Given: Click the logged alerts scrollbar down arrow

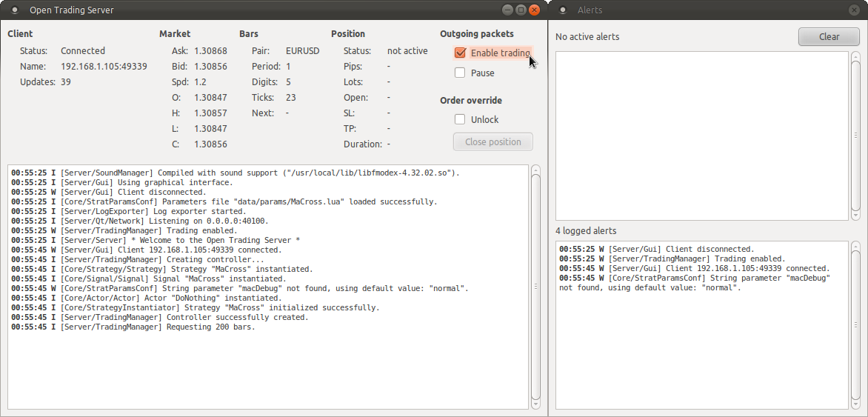Looking at the screenshot, I should [x=855, y=405].
